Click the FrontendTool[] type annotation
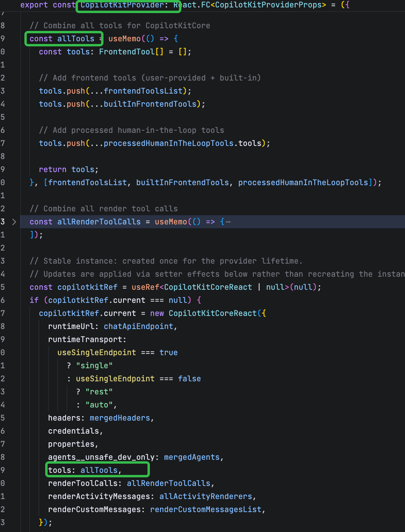The image size is (405, 532). click(x=131, y=52)
